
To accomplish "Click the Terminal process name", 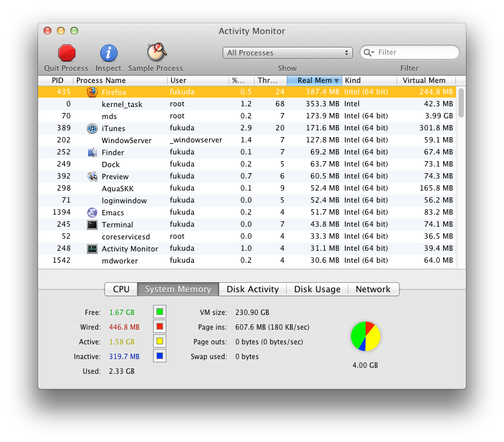I will click(118, 225).
